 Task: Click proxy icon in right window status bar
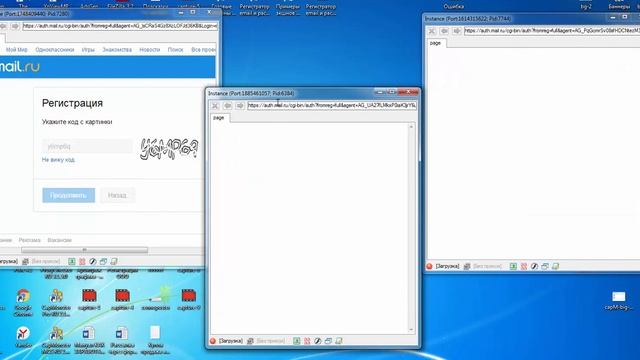click(x=467, y=266)
